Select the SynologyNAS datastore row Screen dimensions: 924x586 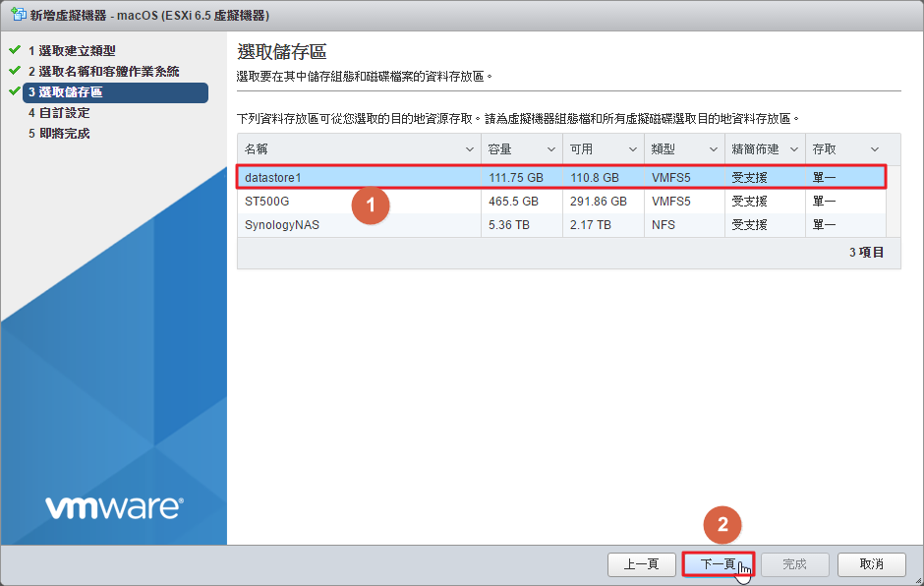561,225
